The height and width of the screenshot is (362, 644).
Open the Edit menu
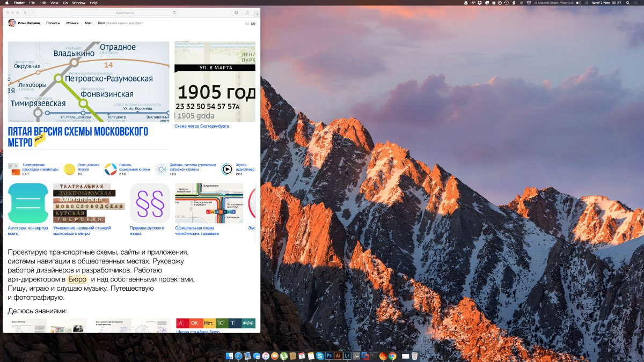42,3
